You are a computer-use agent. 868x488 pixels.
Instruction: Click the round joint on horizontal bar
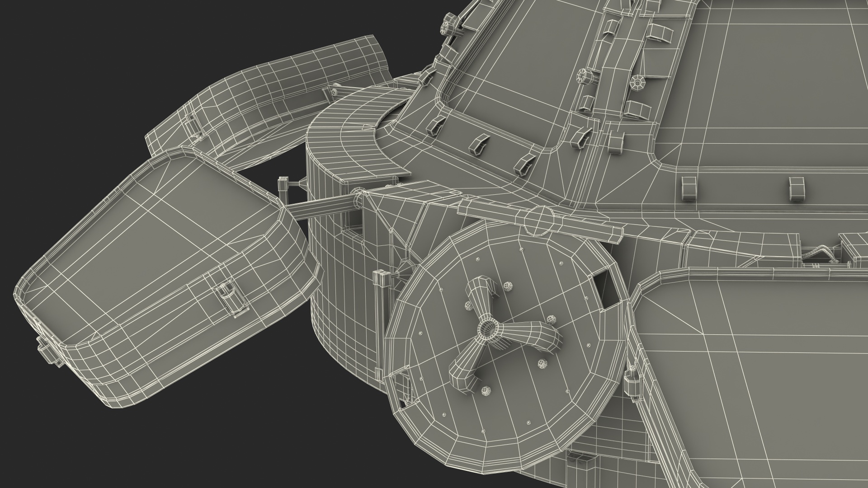pos(540,221)
